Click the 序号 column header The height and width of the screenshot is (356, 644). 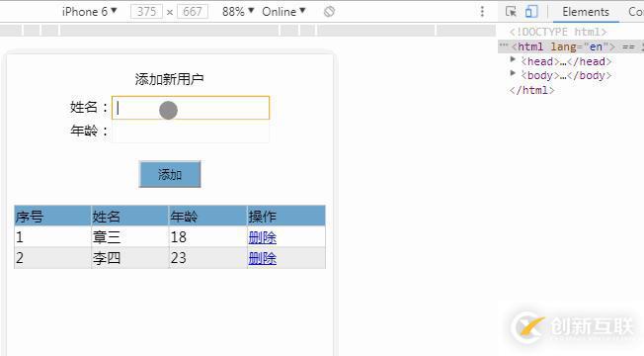click(x=52, y=216)
